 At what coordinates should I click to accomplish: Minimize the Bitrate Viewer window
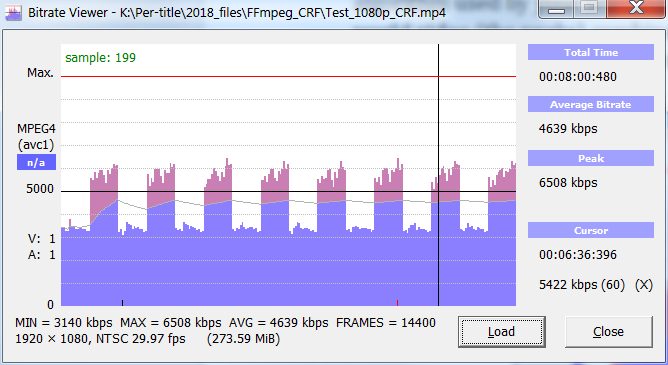pos(556,9)
